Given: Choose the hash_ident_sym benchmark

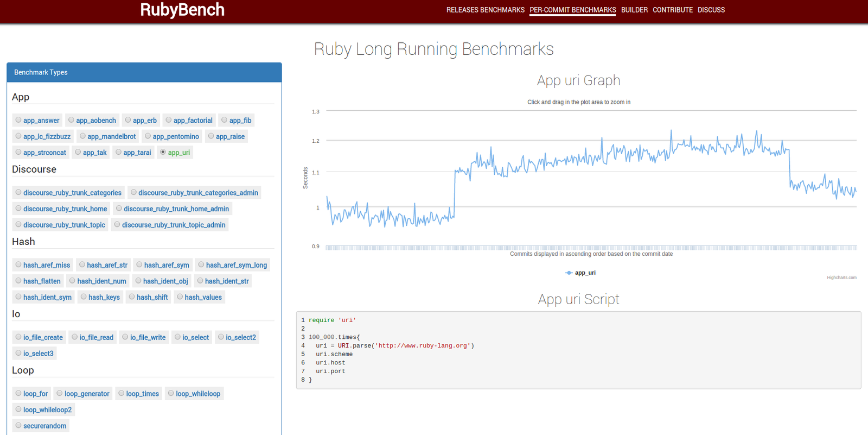Looking at the screenshot, I should pyautogui.click(x=43, y=297).
